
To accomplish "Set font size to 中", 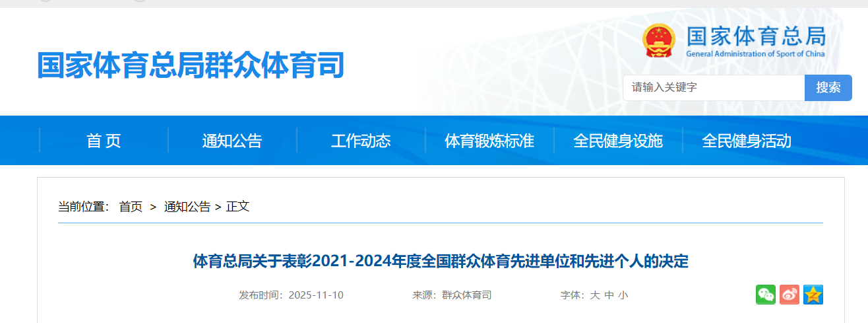I will 609,295.
